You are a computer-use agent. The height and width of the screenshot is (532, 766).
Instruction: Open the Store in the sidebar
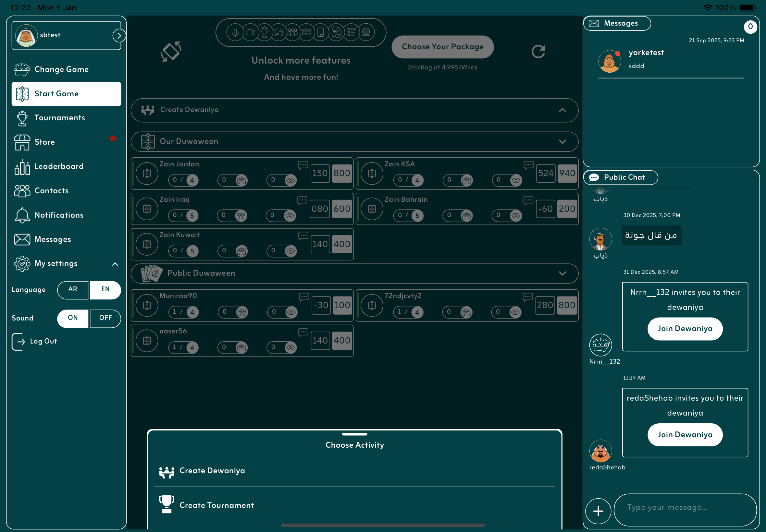click(44, 142)
